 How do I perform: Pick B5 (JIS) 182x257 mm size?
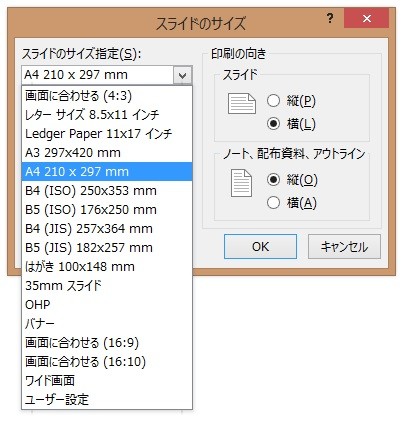coord(107,248)
